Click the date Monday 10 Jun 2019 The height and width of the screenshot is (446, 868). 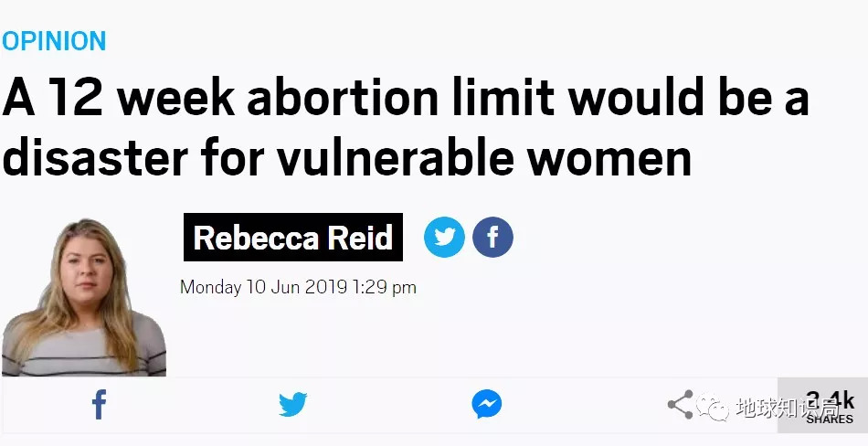[x=263, y=287]
